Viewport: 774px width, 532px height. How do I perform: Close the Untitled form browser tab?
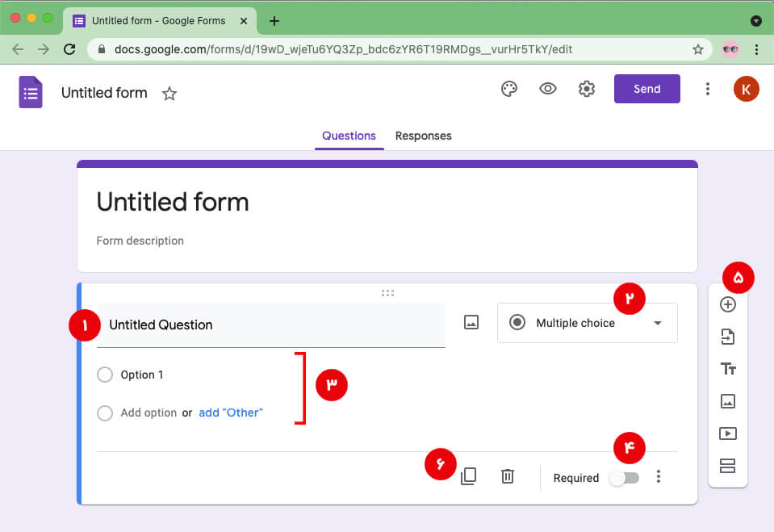point(244,21)
